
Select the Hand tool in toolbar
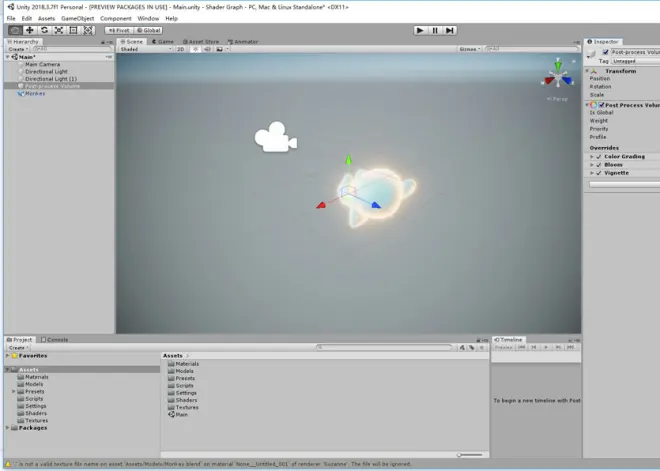15,30
